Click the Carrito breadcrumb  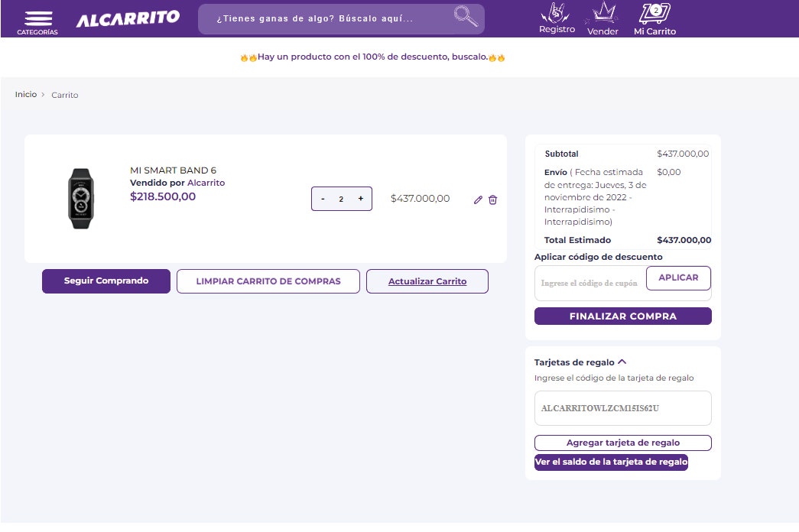[65, 95]
